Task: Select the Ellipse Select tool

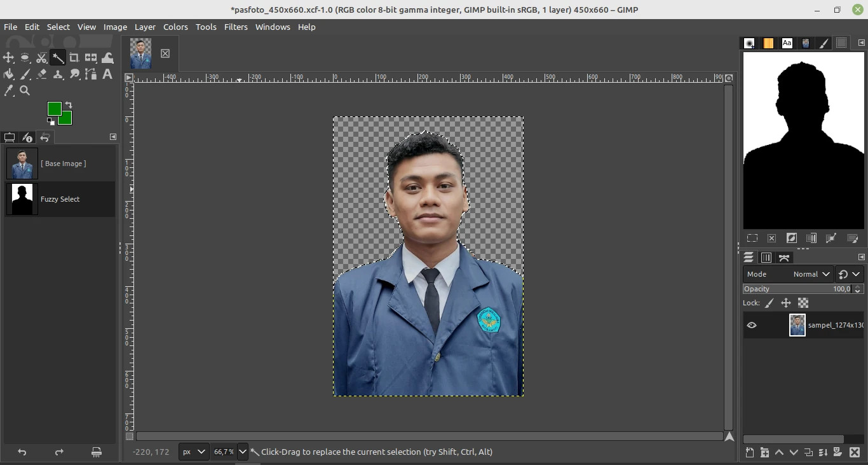Action: 25,58
